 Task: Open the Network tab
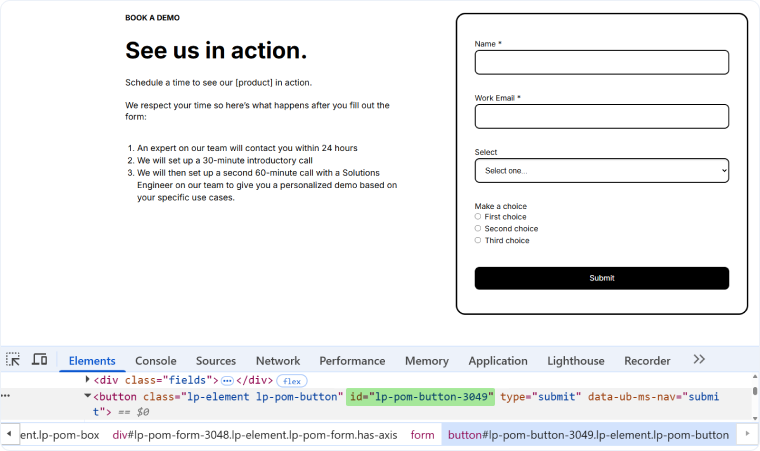[x=278, y=361]
